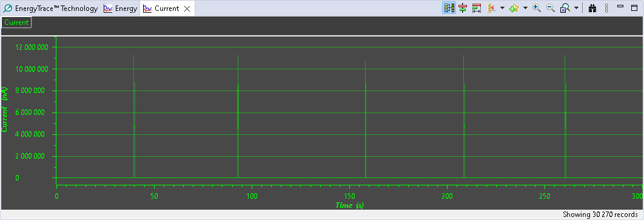Open the View Menu three-dot icon

tap(606, 8)
